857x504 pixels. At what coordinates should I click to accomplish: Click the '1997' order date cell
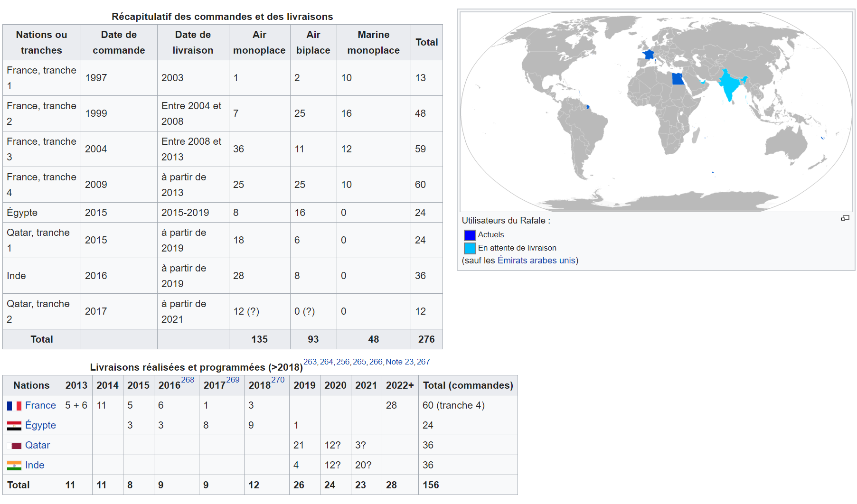[119, 78]
